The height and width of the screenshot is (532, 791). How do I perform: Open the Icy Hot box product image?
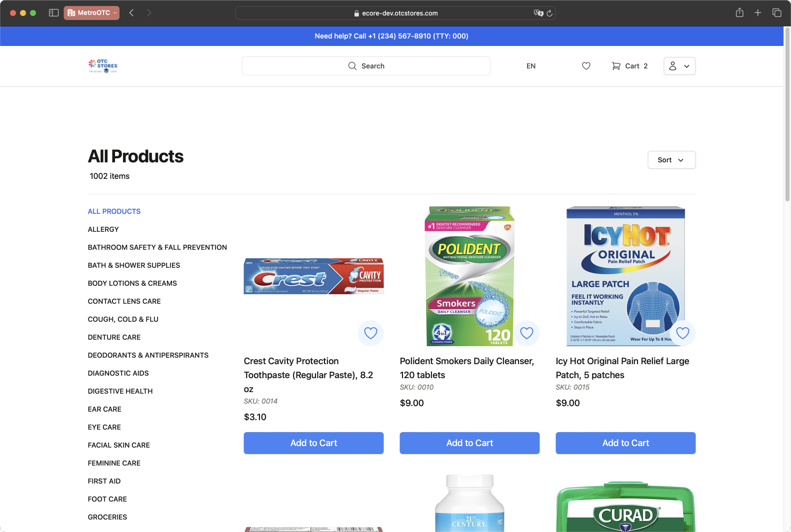[x=625, y=276]
